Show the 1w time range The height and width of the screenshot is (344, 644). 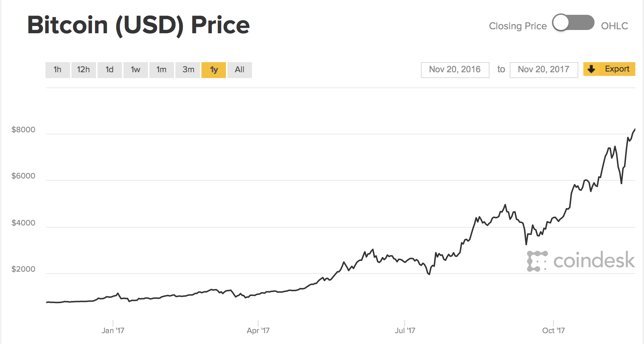[x=135, y=70]
